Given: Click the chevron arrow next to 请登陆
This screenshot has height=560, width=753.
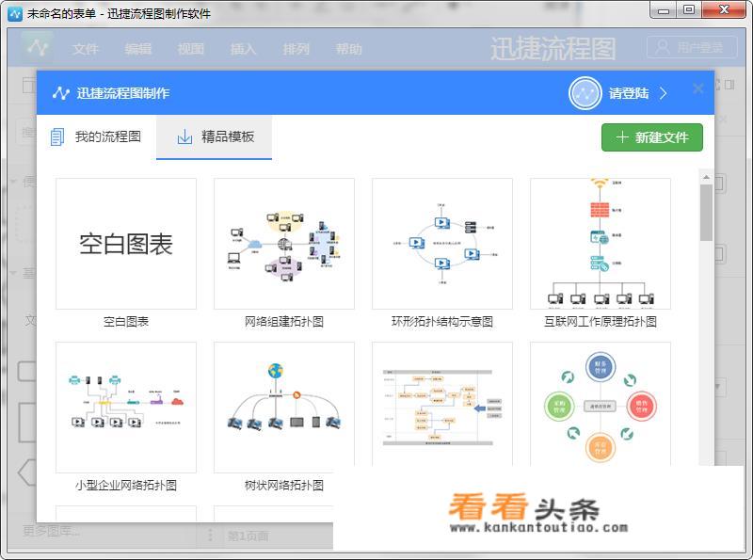Looking at the screenshot, I should point(664,93).
